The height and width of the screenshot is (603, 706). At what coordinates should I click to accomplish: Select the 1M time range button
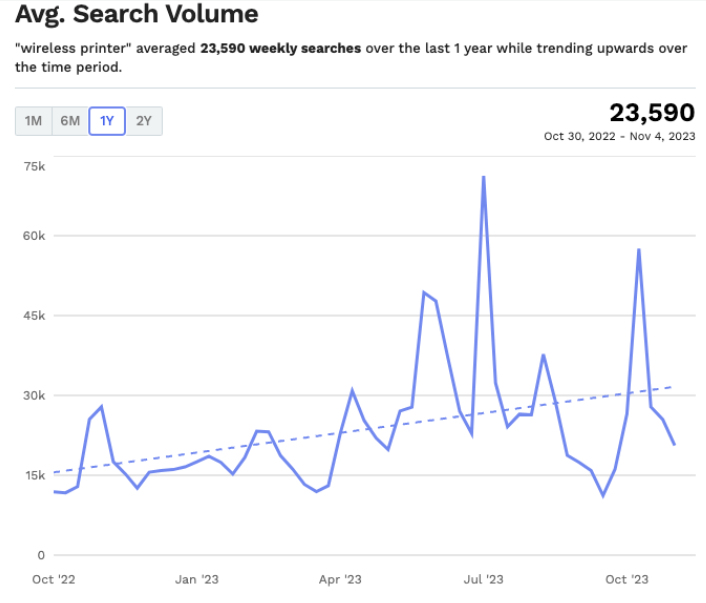click(33, 121)
